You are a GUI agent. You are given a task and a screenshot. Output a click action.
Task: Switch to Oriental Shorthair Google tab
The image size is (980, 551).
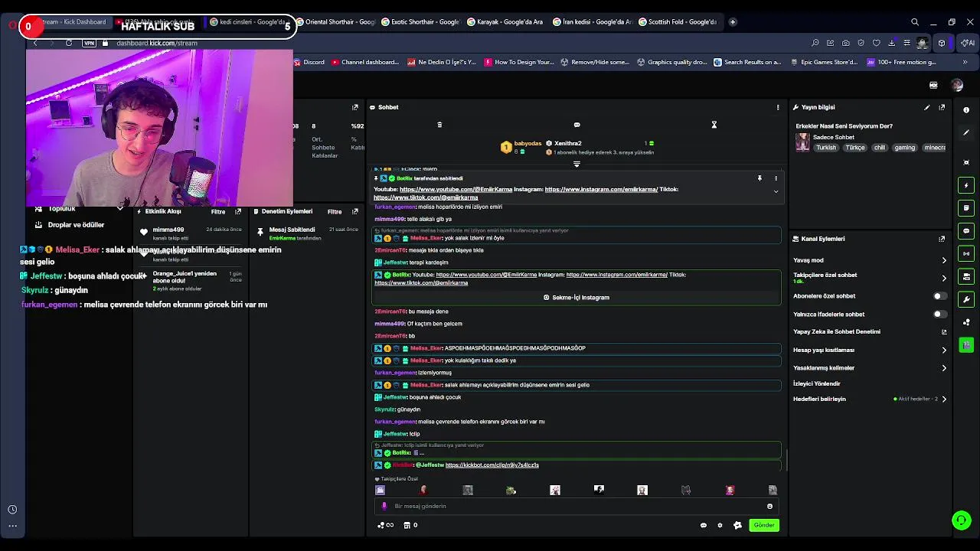[335, 22]
